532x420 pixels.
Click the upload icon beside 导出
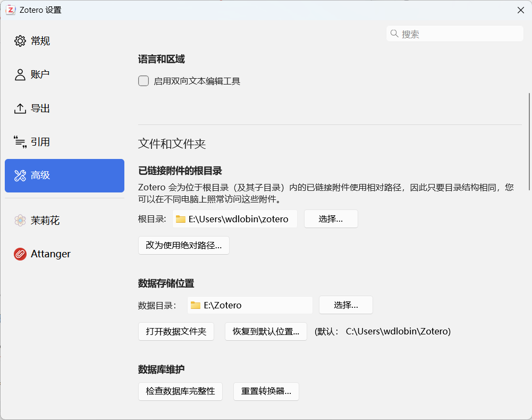click(20, 108)
